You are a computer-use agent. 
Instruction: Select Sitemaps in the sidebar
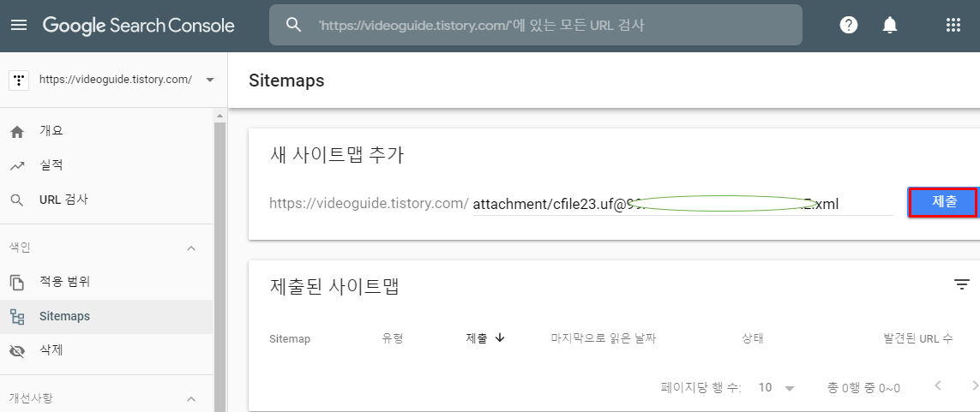(64, 316)
